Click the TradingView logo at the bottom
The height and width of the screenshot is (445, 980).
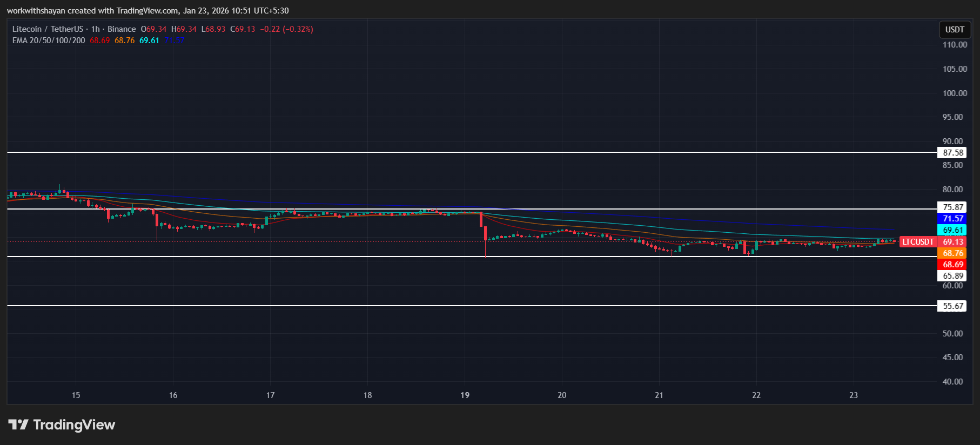(62, 425)
